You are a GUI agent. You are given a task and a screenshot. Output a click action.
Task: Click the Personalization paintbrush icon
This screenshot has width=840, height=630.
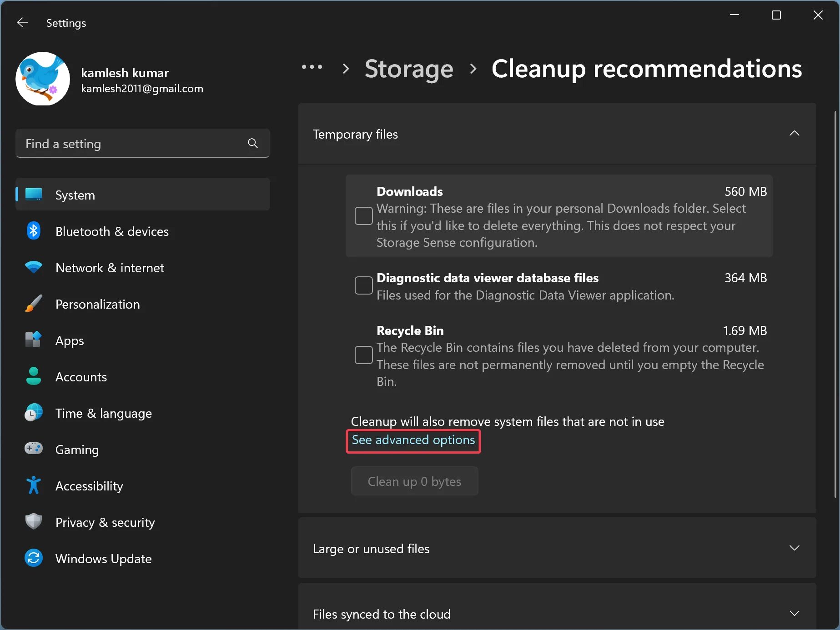(34, 304)
